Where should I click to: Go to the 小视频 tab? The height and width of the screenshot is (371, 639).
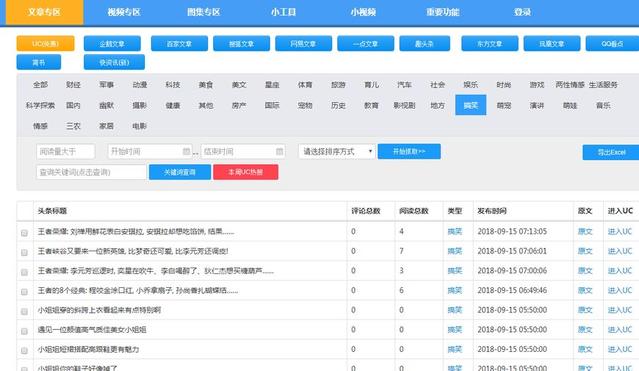pyautogui.click(x=363, y=12)
